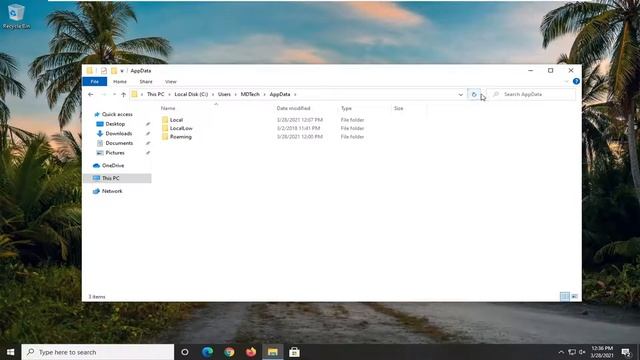The image size is (640, 360).
Task: Maximize the AppData window
Action: coord(551,71)
